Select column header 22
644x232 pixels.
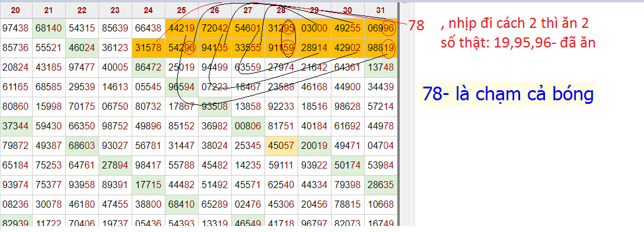point(82,10)
